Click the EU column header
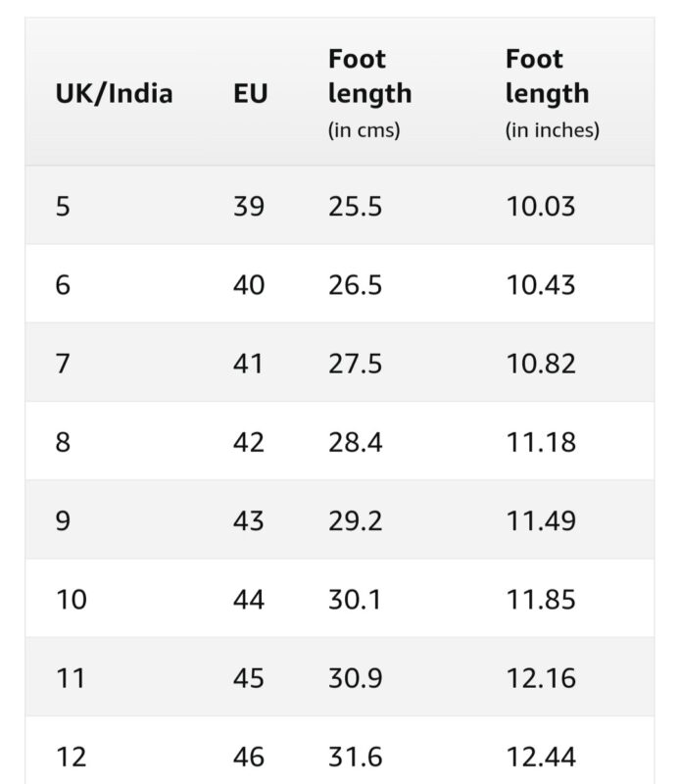 (x=251, y=94)
